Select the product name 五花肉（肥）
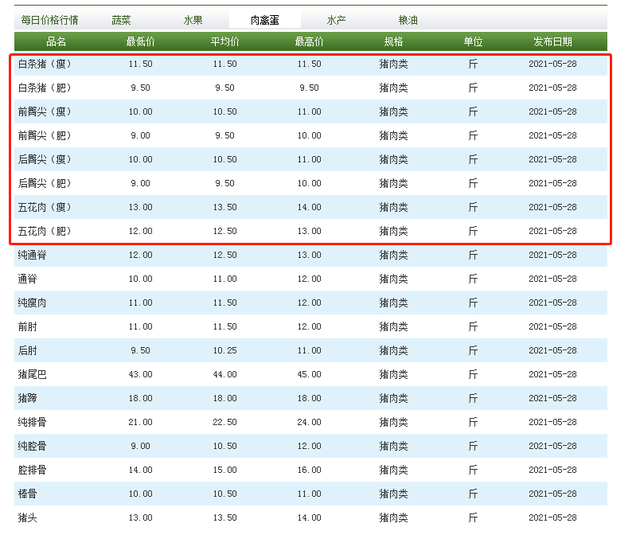Screen dimensions: 640x535 click(x=44, y=231)
